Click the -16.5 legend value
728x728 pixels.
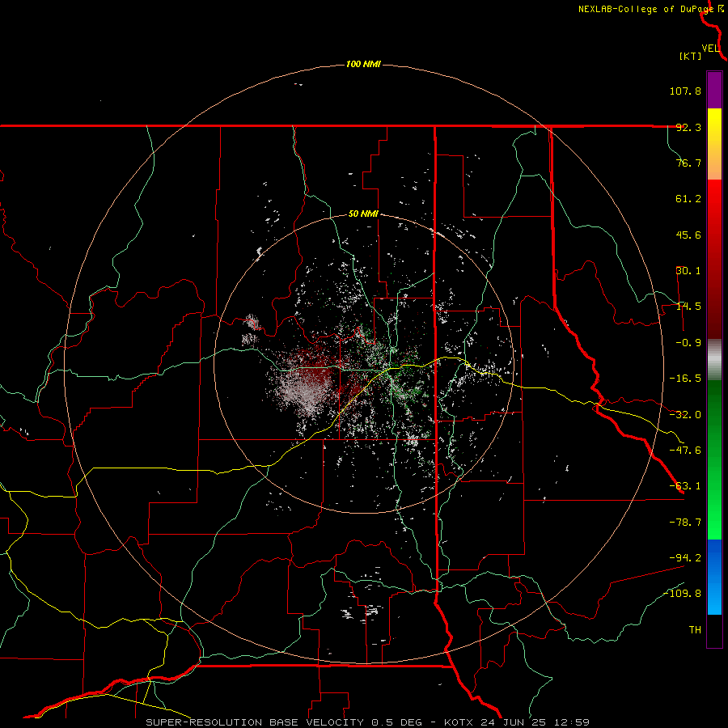(685, 379)
